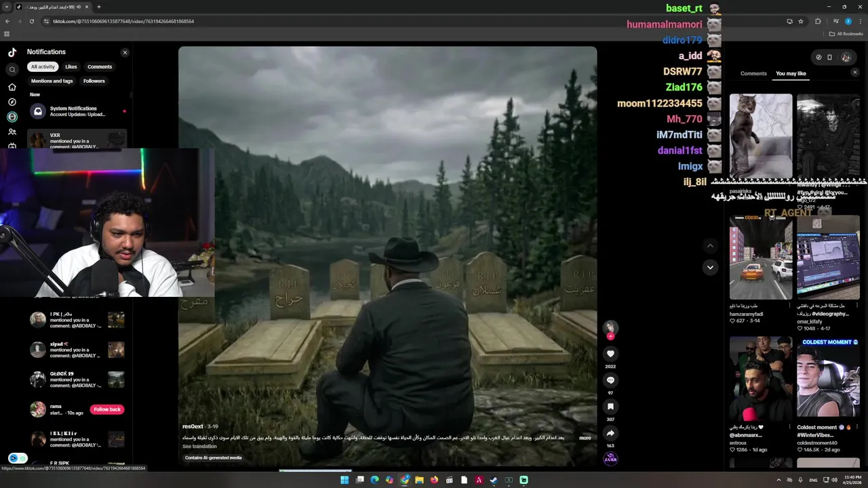The image size is (868, 488).
Task: Click the browser back arrow
Action: pos(7,21)
